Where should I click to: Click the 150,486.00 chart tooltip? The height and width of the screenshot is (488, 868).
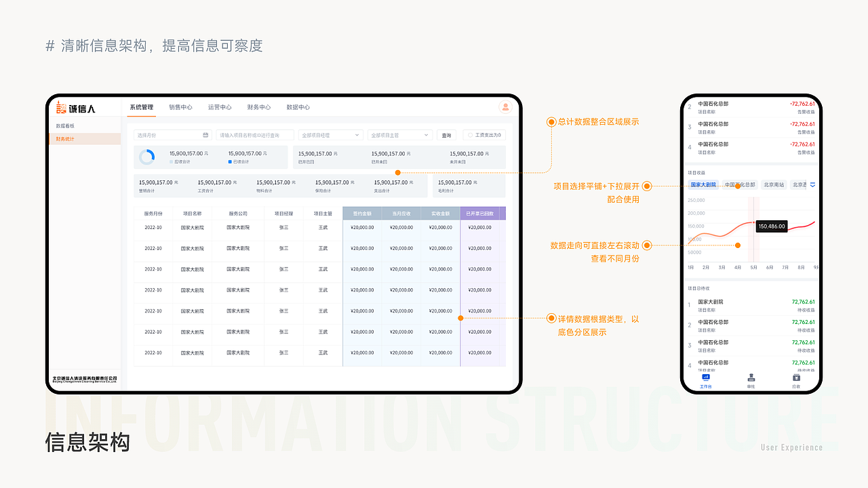(x=772, y=226)
